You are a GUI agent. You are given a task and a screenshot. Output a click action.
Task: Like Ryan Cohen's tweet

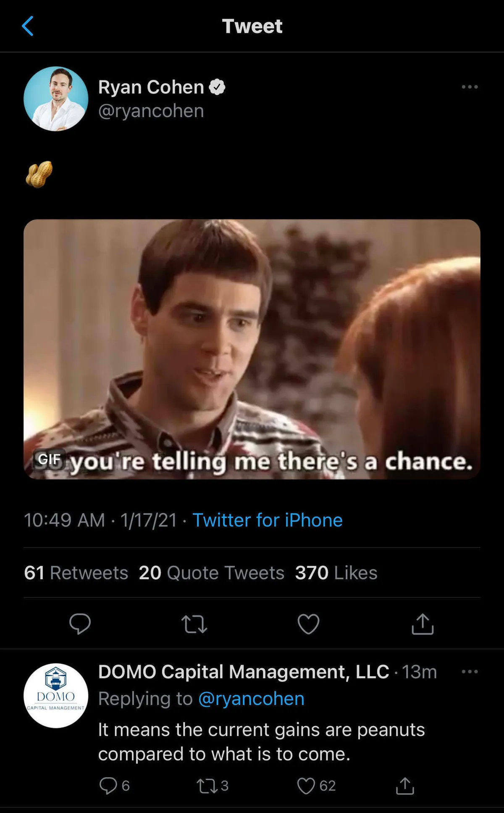308,624
